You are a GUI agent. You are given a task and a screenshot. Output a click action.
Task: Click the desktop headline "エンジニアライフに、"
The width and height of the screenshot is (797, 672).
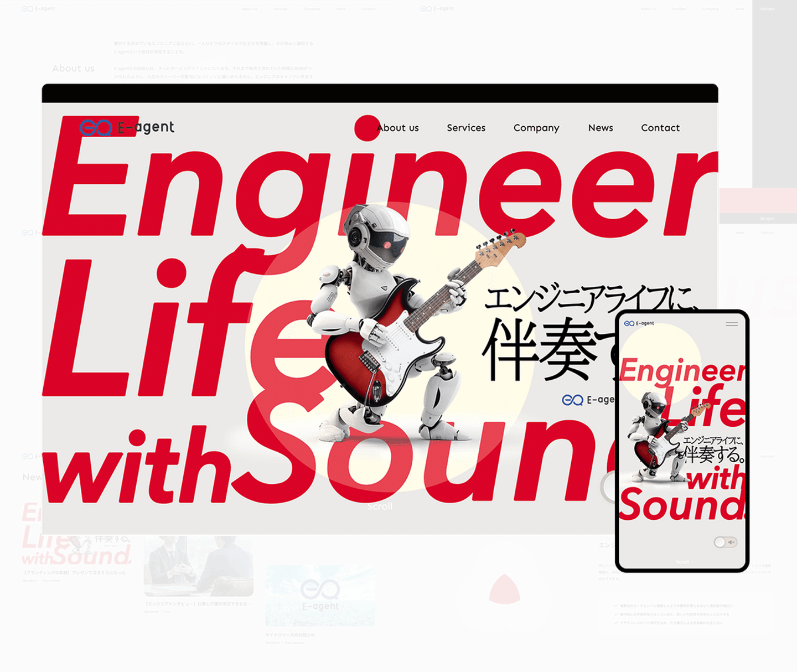pos(591,299)
